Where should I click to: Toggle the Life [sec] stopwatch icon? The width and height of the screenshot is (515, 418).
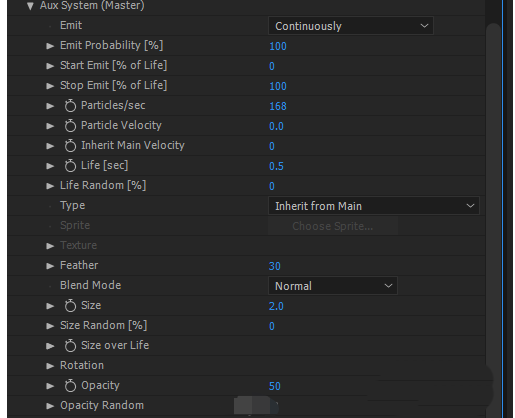click(x=70, y=166)
